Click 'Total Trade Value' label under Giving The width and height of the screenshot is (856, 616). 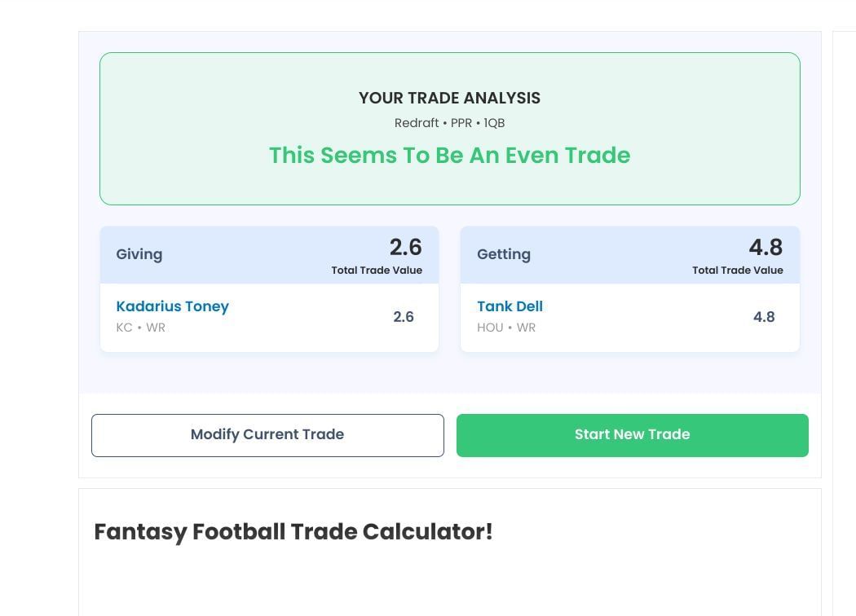click(377, 271)
